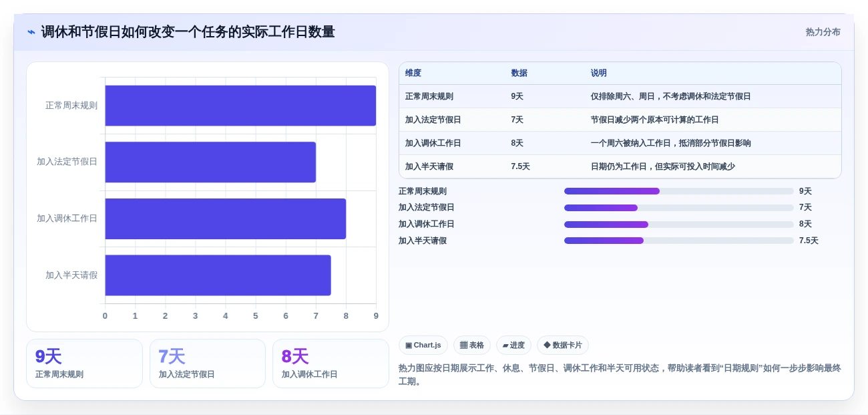Click description 日期仍为工作日，但实际可投入时间减少

tap(663, 166)
